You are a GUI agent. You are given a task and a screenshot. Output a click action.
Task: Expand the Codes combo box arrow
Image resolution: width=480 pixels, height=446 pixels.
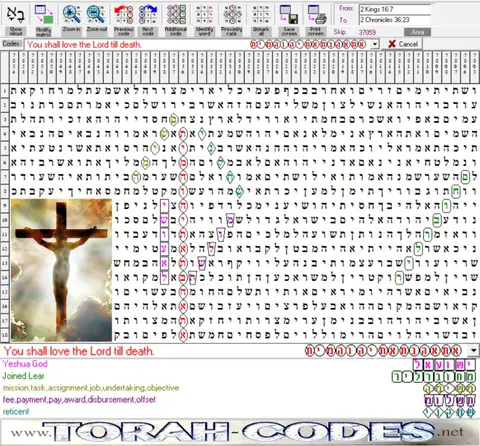coord(375,44)
